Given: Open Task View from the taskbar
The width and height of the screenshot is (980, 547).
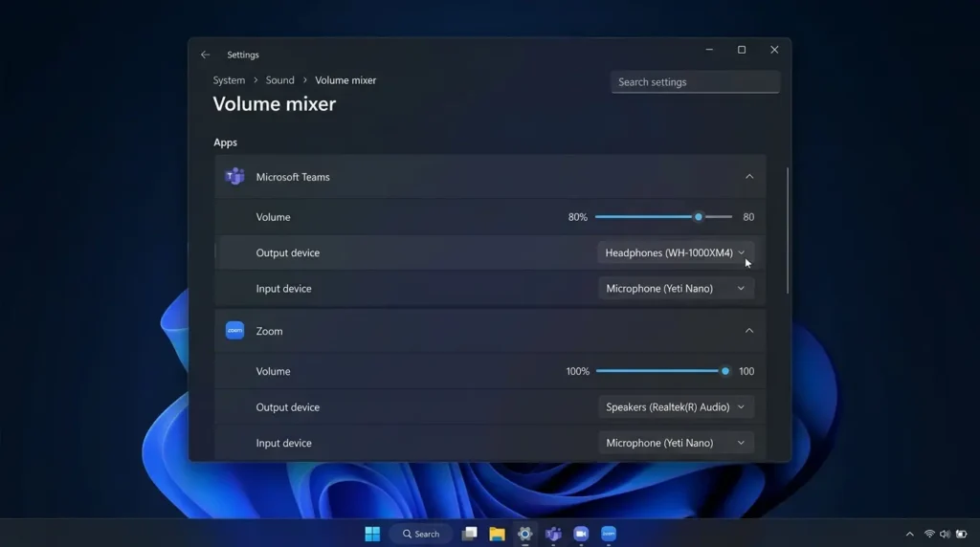Looking at the screenshot, I should pyautogui.click(x=469, y=534).
